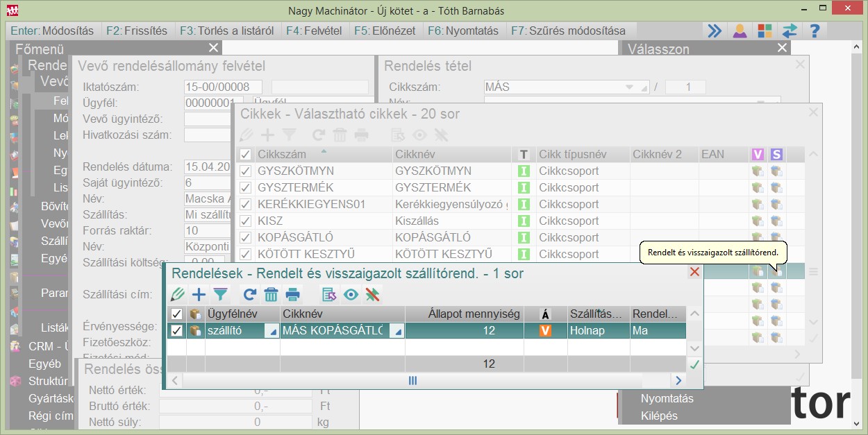The height and width of the screenshot is (435, 868).
Task: Click the green I type icon in GYSZKÖTMYN row
Action: coord(524,171)
